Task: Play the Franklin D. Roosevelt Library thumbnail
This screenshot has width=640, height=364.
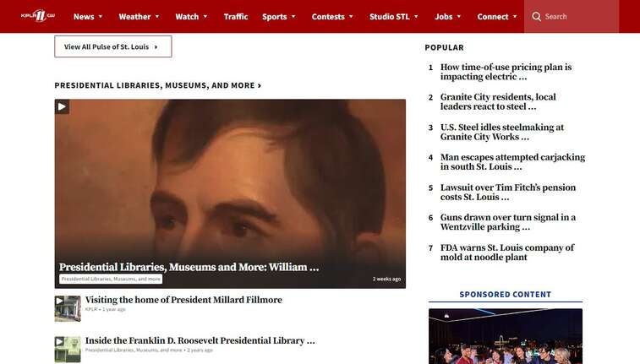Action: 68,350
